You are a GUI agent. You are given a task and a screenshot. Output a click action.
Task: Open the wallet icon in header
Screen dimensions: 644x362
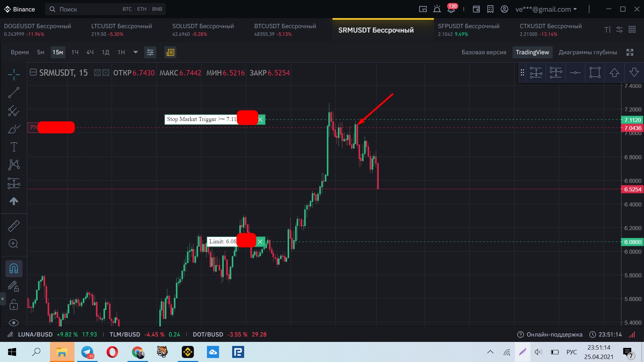[476, 9]
